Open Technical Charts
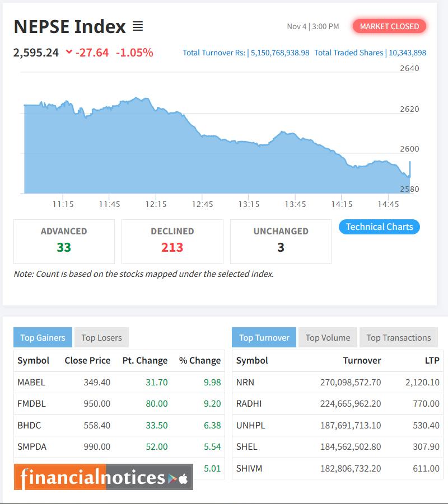The image size is (448, 504). 379,227
